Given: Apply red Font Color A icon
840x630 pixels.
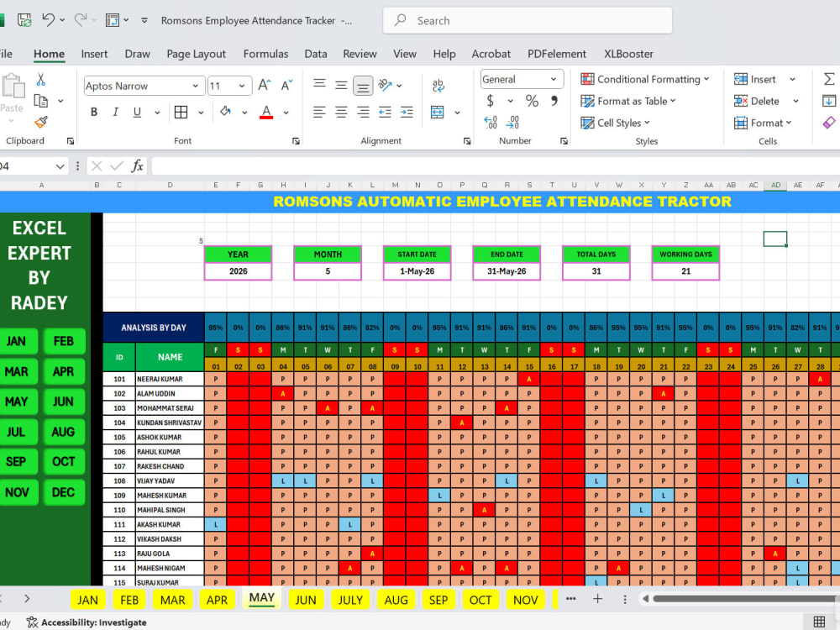Looking at the screenshot, I should [x=266, y=112].
